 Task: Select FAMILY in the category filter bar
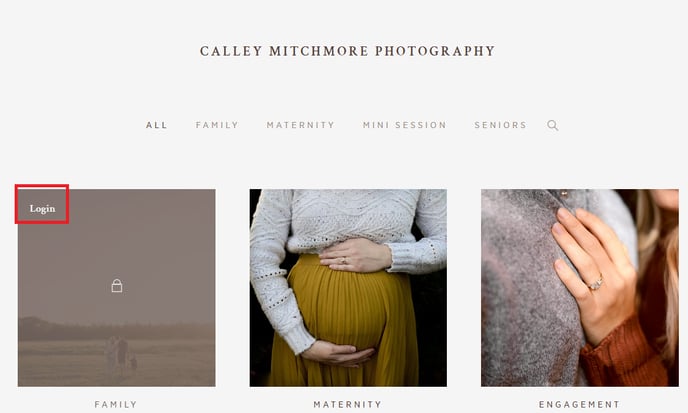coord(217,125)
